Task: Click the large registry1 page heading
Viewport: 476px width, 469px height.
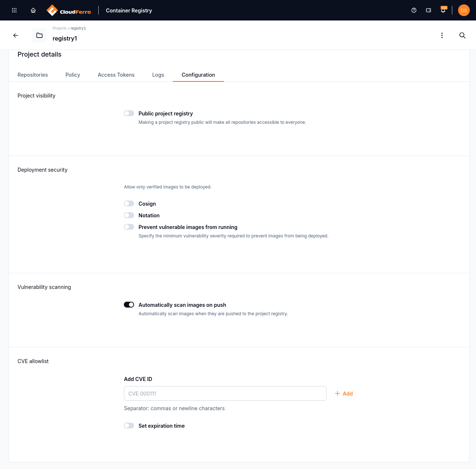Action: click(x=65, y=38)
